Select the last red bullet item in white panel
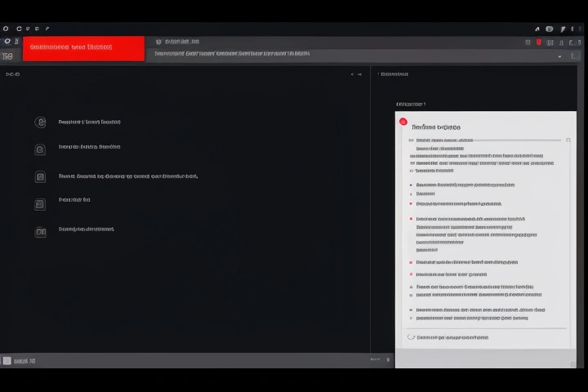 click(411, 274)
